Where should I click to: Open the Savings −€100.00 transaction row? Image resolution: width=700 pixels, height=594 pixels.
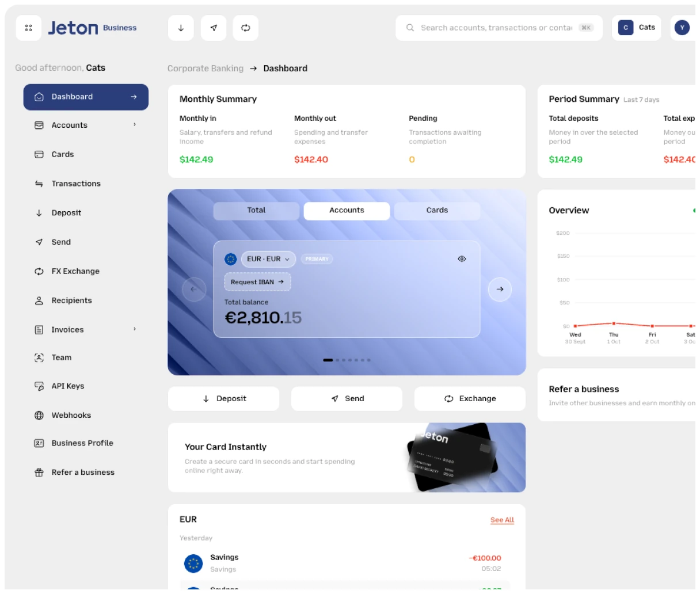pos(345,563)
